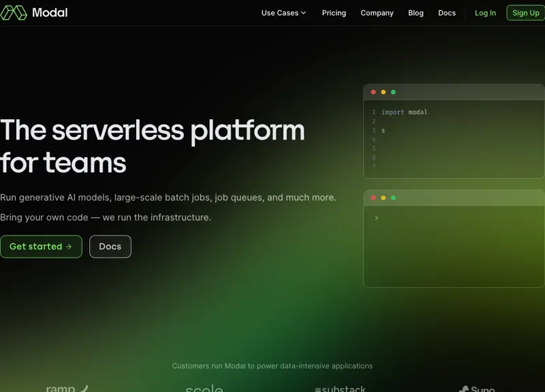Click the "import modal" code line
Screen dimensions: 545x392
pyautogui.click(x=404, y=112)
